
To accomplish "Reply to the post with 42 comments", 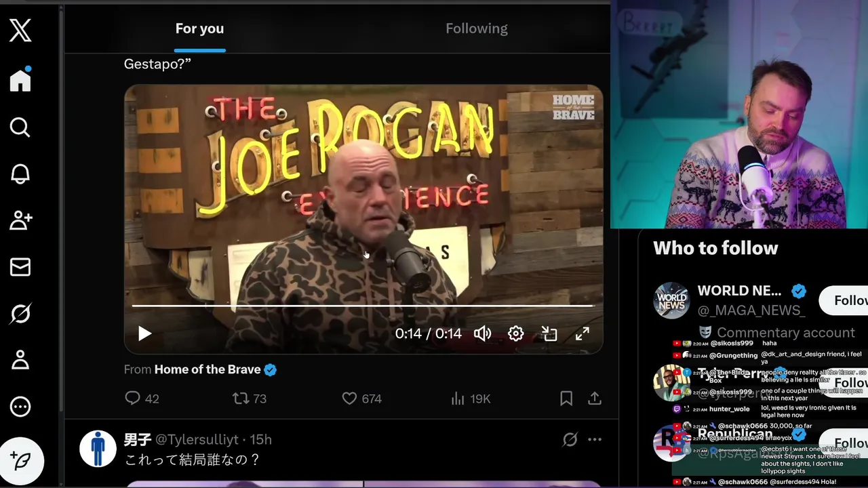I will (x=142, y=399).
